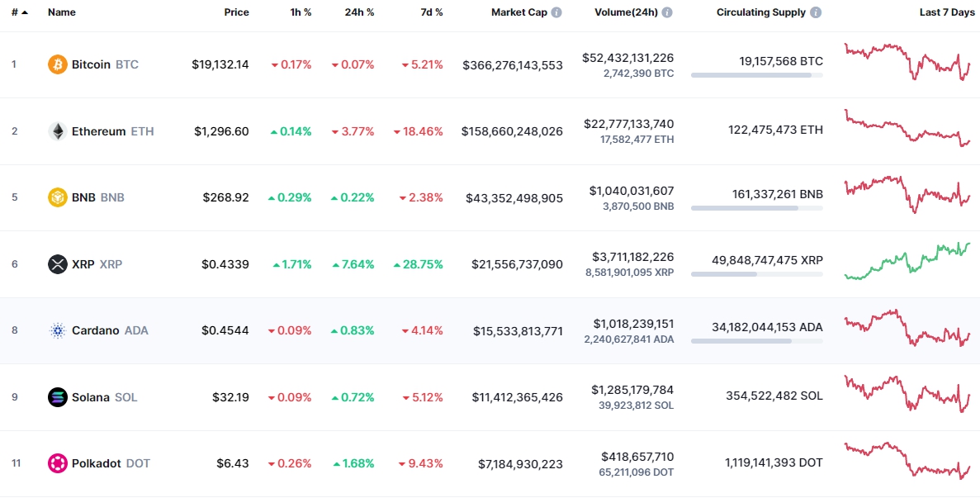The image size is (980, 498).
Task: Click XRP circulating supply progress bar
Action: 757,274
